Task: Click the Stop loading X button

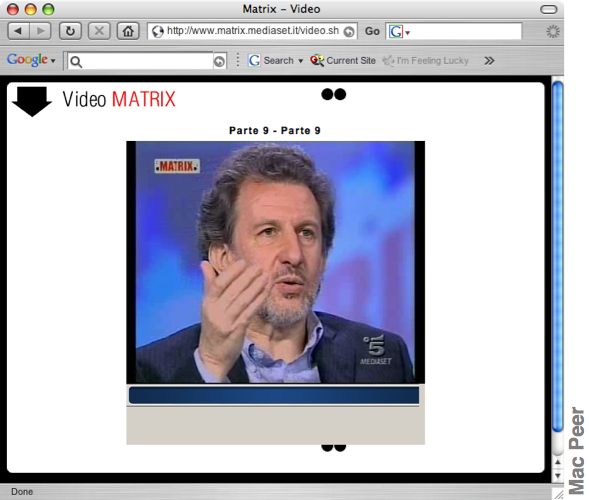Action: pyautogui.click(x=99, y=31)
